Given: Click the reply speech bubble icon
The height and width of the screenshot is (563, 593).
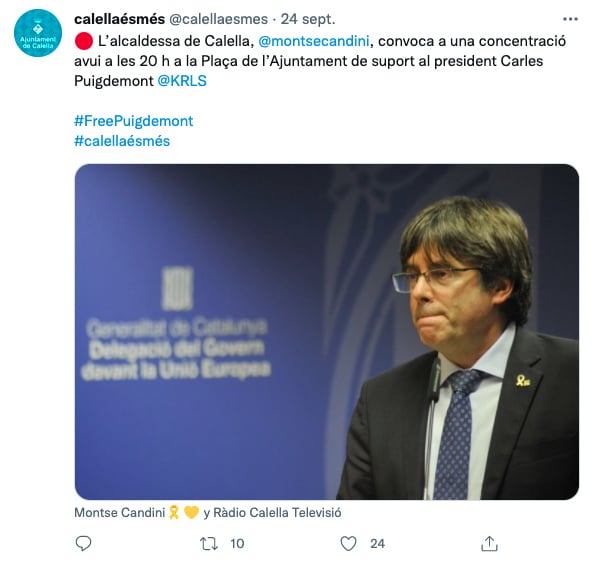Looking at the screenshot, I should (x=83, y=543).
